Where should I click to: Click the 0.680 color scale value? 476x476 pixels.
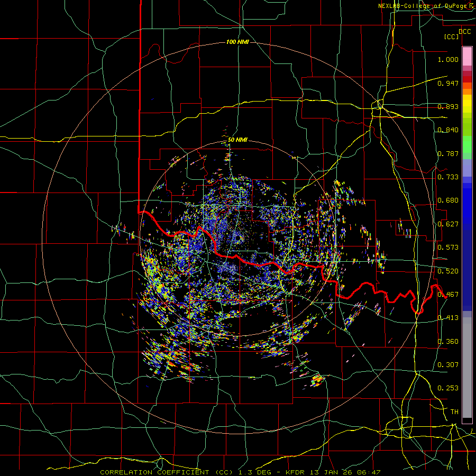[448, 200]
